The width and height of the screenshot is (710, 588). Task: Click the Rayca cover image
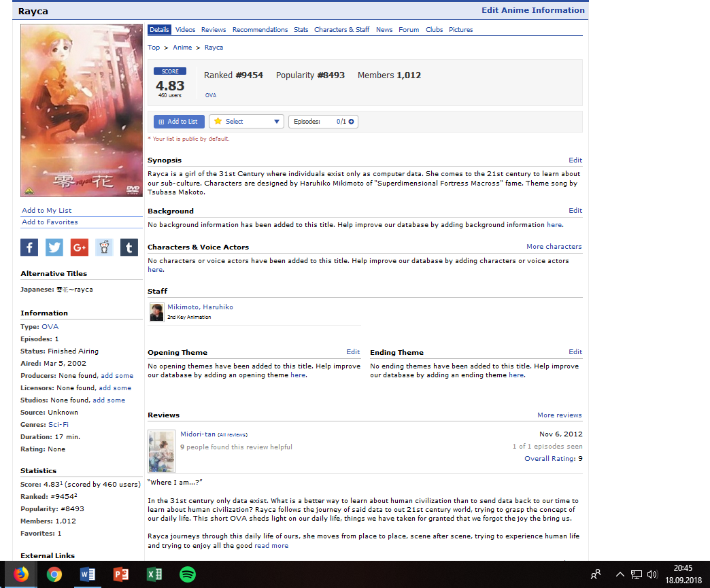(82, 110)
